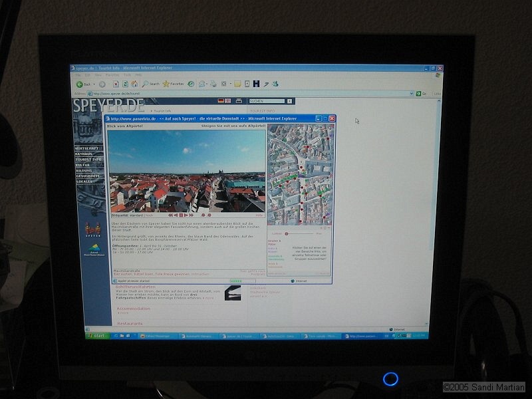
Task: Fast-forward panorama with double-right arrows
Action: [x=191, y=215]
